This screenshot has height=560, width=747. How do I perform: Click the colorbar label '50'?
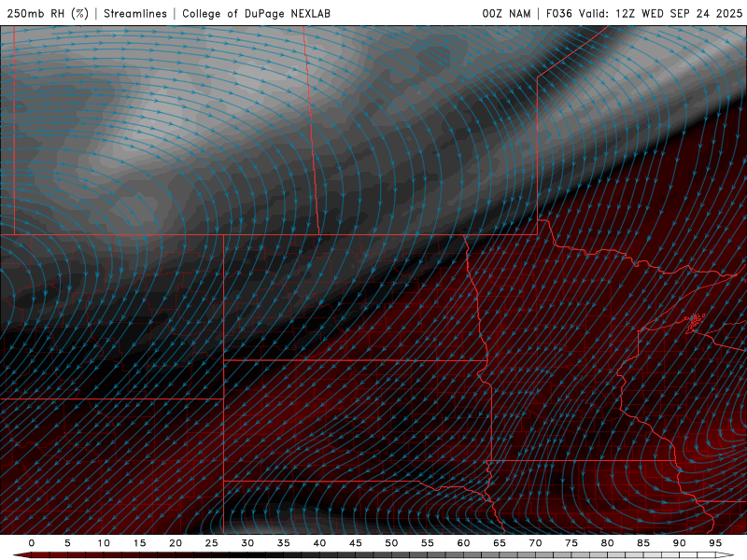[x=391, y=543]
